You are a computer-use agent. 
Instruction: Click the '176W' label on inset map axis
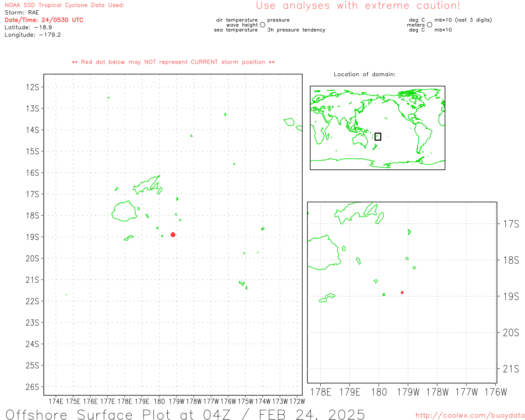pos(496,392)
